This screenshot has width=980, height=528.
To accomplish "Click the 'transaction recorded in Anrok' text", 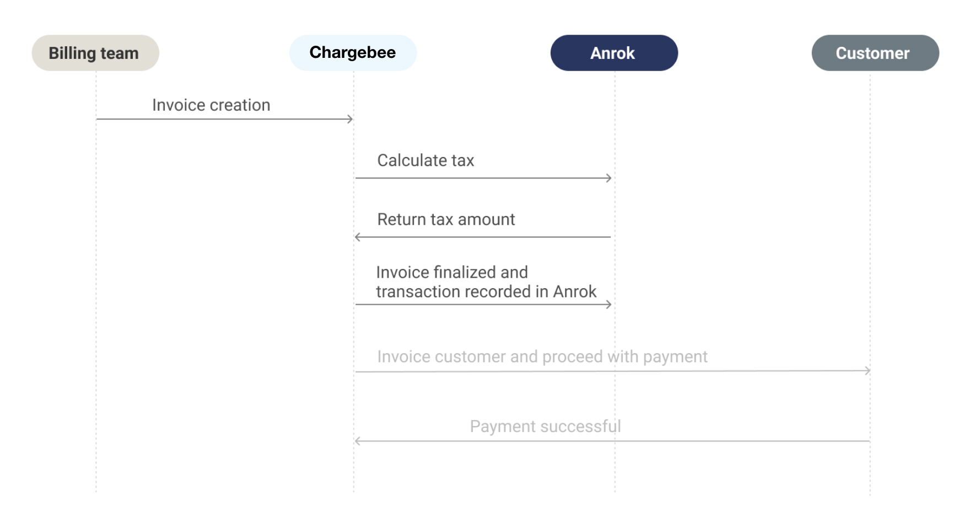I will (486, 292).
